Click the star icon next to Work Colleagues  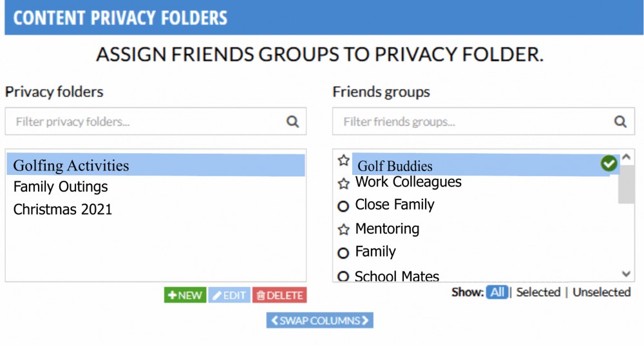click(344, 183)
